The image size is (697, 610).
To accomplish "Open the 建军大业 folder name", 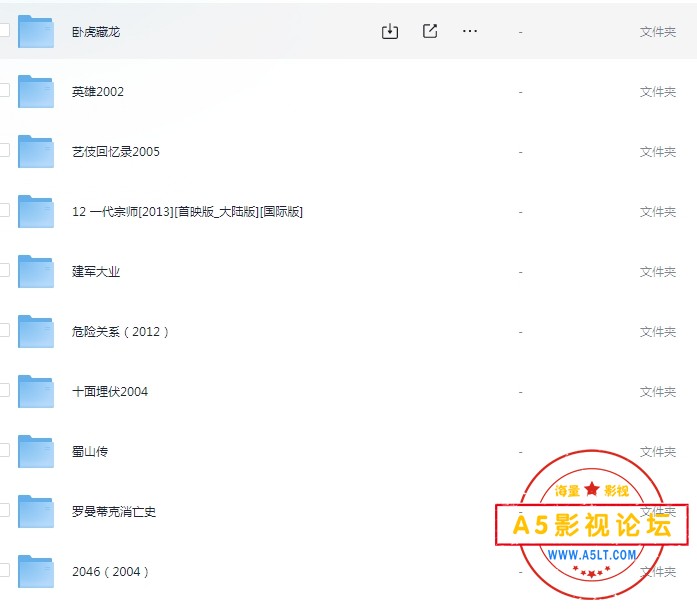I will point(96,272).
